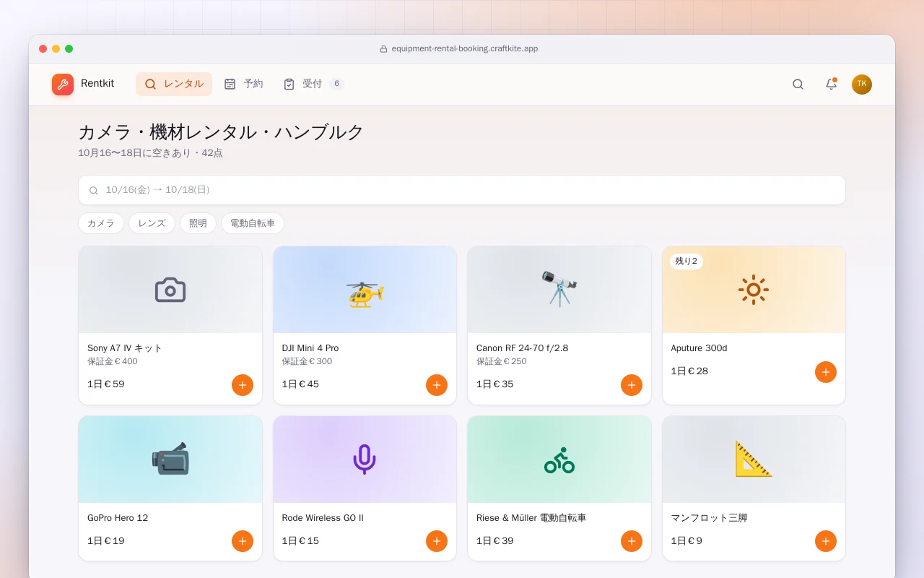This screenshot has height=578, width=924.
Task: Add GoPro Hero 12 with plus button
Action: coord(243,541)
